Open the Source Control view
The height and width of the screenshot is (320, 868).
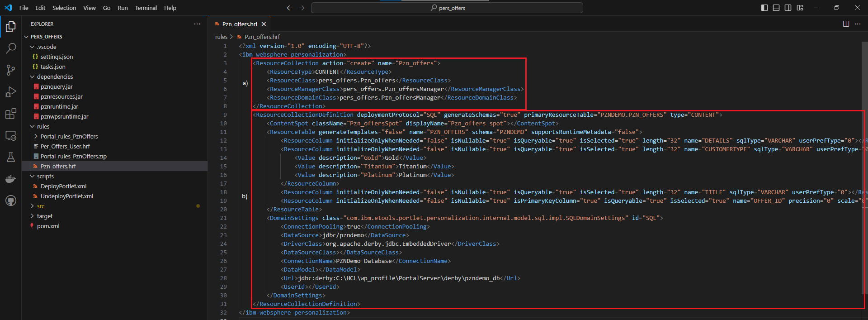point(11,70)
